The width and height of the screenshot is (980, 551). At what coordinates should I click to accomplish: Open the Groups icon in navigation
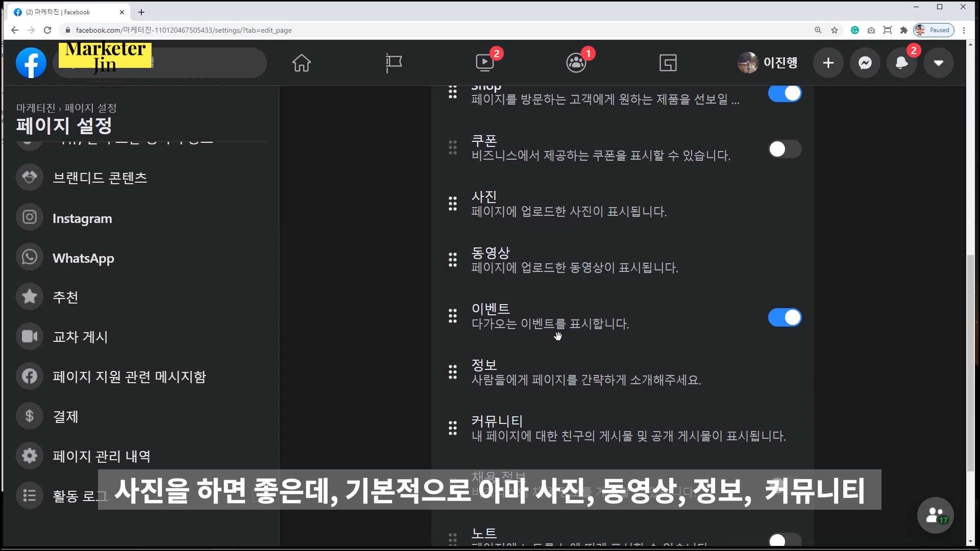pyautogui.click(x=576, y=63)
